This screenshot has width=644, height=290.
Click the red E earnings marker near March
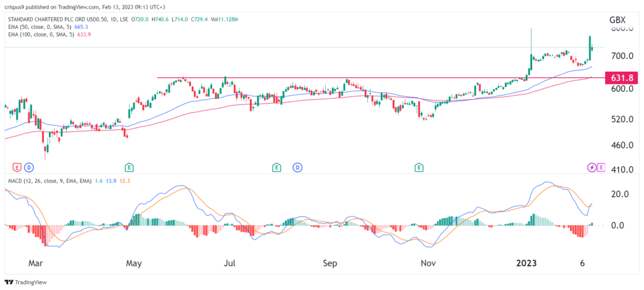17,167
